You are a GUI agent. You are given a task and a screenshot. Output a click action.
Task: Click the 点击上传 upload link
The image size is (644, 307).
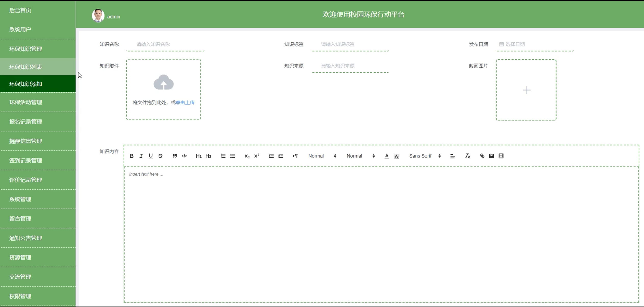(x=185, y=103)
